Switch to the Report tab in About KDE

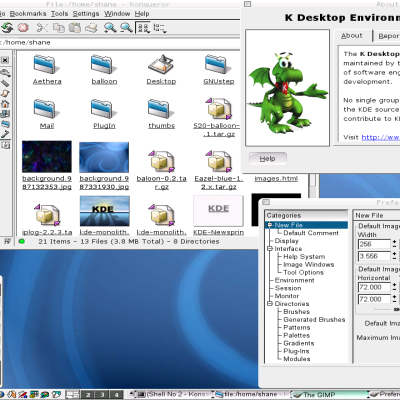coord(388,36)
